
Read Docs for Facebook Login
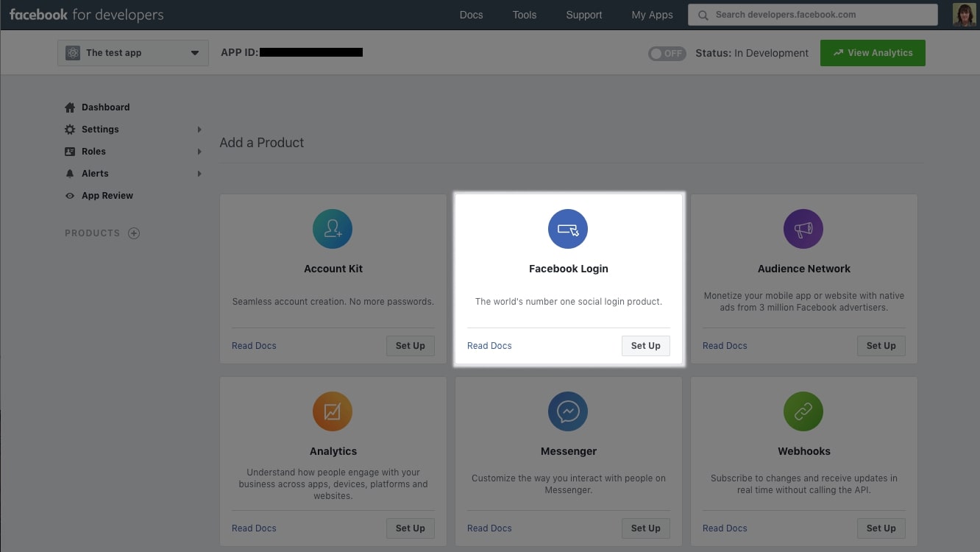tap(489, 346)
